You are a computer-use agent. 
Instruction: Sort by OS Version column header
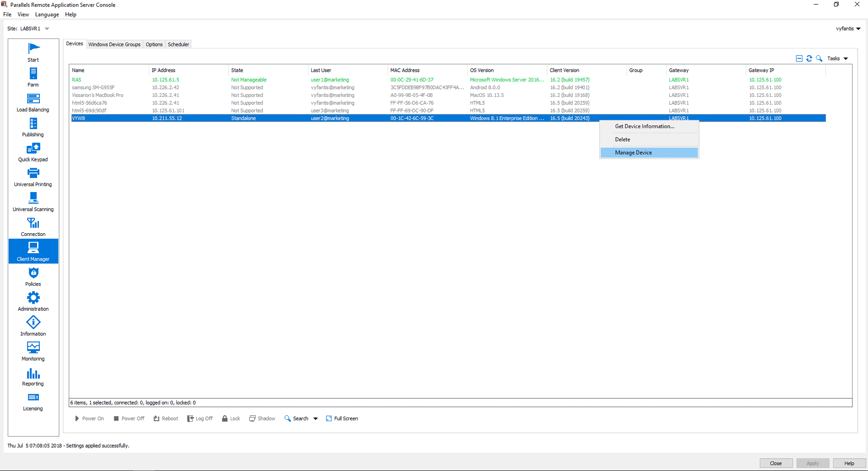(507, 70)
